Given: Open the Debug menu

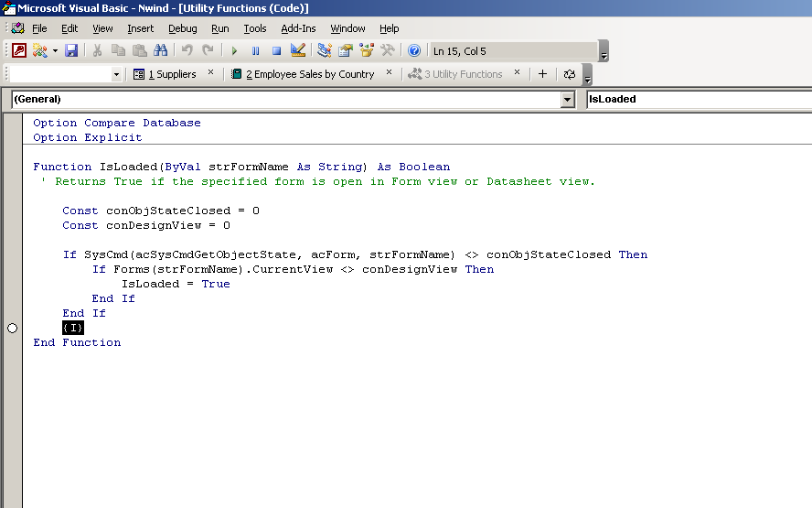Looking at the screenshot, I should pos(182,28).
